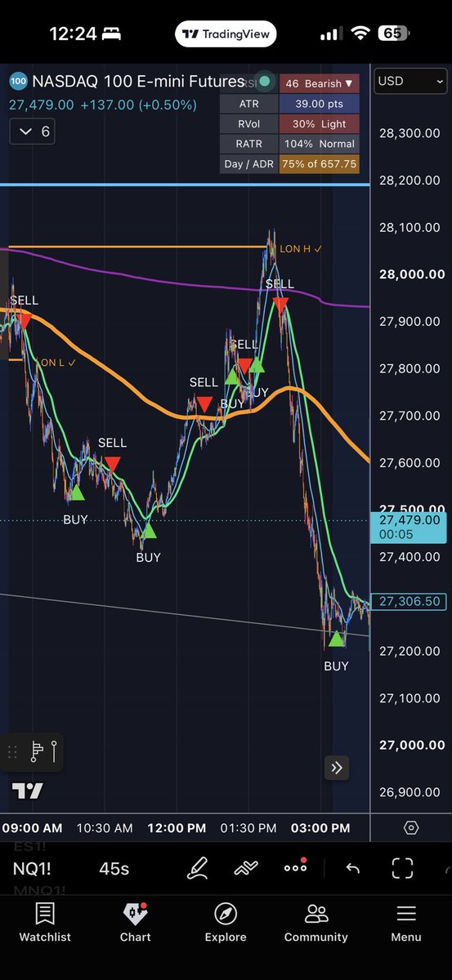The height and width of the screenshot is (980, 452).
Task: Tap the ATR 39.00 pts row
Action: point(289,104)
